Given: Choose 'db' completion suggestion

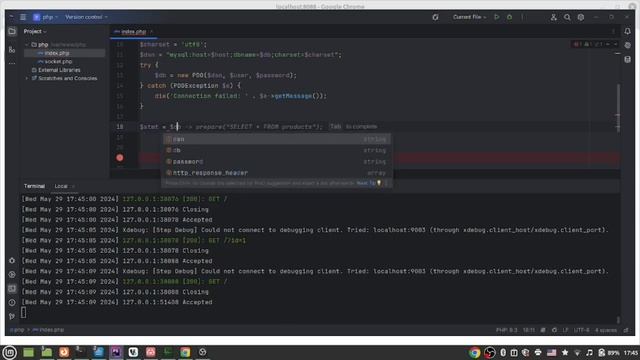Looking at the screenshot, I should click(277, 151).
